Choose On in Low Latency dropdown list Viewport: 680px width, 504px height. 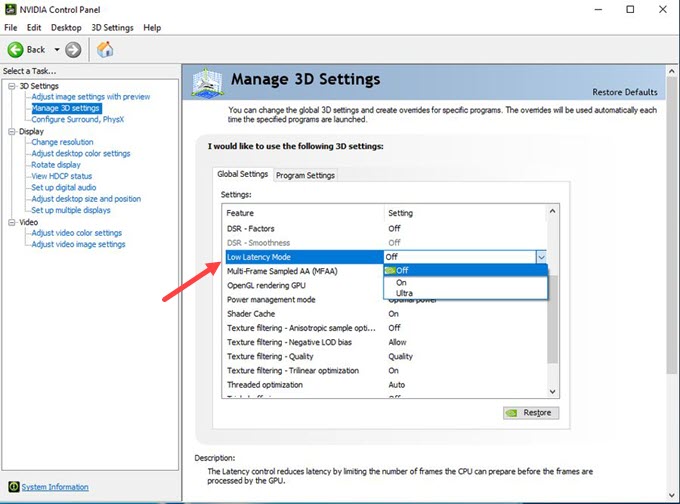click(x=465, y=282)
